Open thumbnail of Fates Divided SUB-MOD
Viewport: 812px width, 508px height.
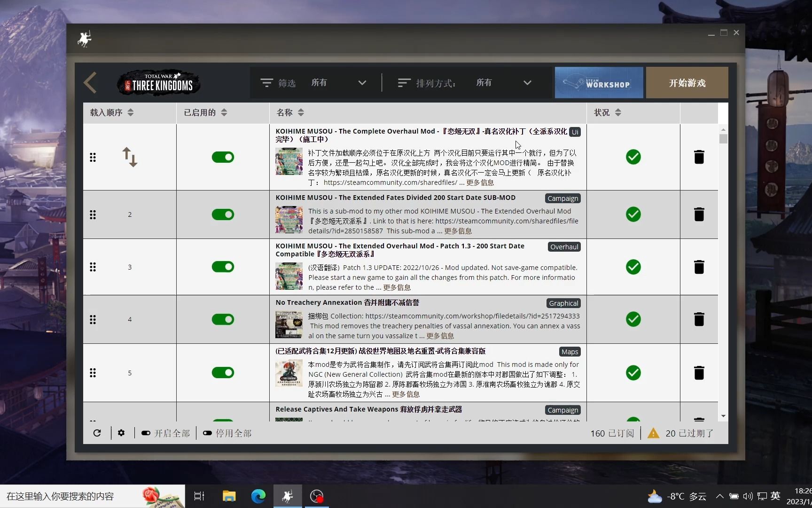[x=289, y=220]
